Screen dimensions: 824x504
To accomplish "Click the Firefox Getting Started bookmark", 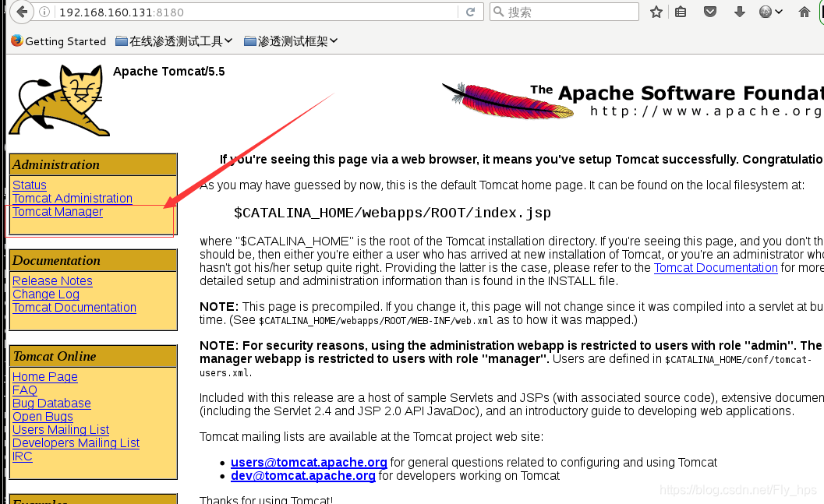I will (58, 41).
